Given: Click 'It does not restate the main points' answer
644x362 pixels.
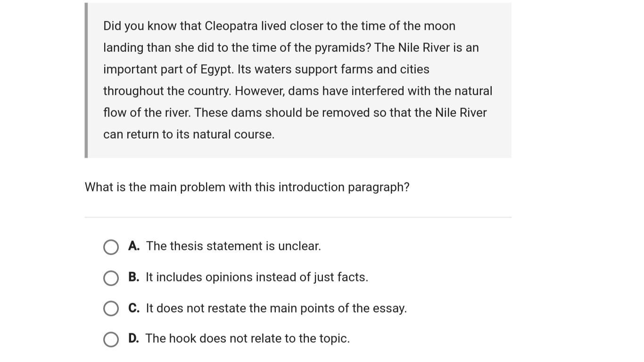Looking at the screenshot, I should tap(276, 308).
